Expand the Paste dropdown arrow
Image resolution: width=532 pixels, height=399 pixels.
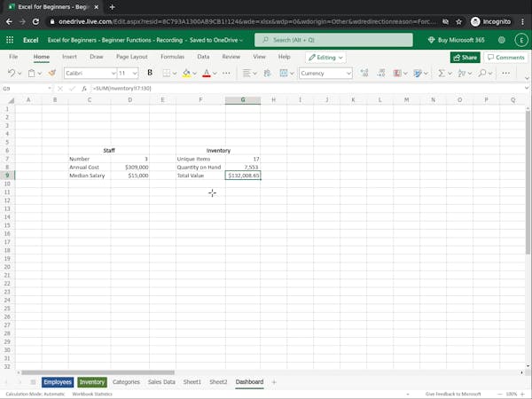click(40, 74)
